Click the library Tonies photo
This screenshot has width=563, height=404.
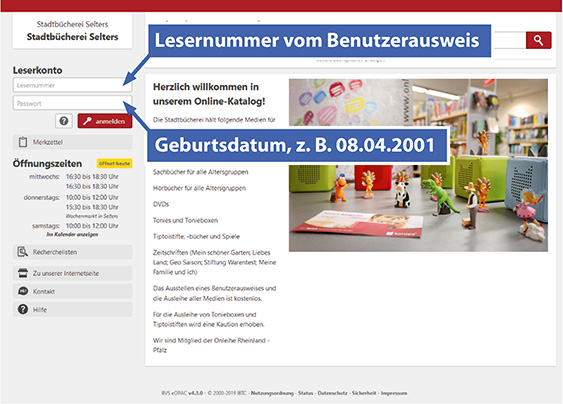(x=418, y=165)
